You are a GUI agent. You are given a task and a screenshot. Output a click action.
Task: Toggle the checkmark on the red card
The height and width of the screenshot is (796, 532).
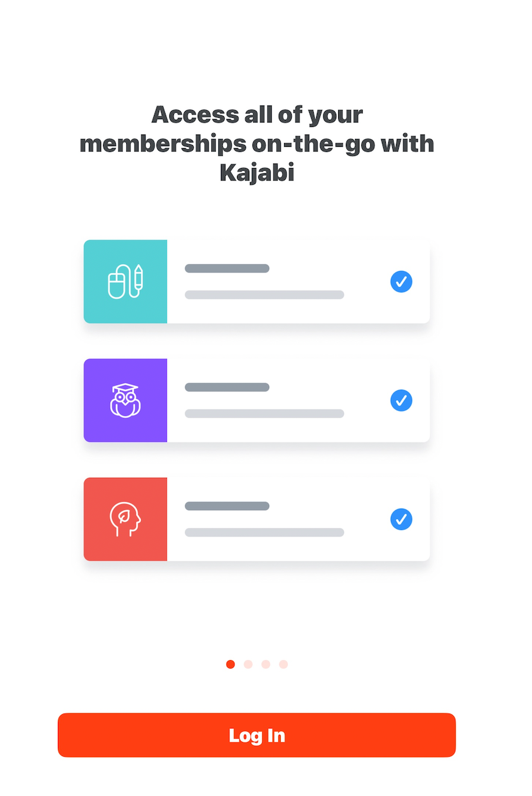tap(401, 519)
